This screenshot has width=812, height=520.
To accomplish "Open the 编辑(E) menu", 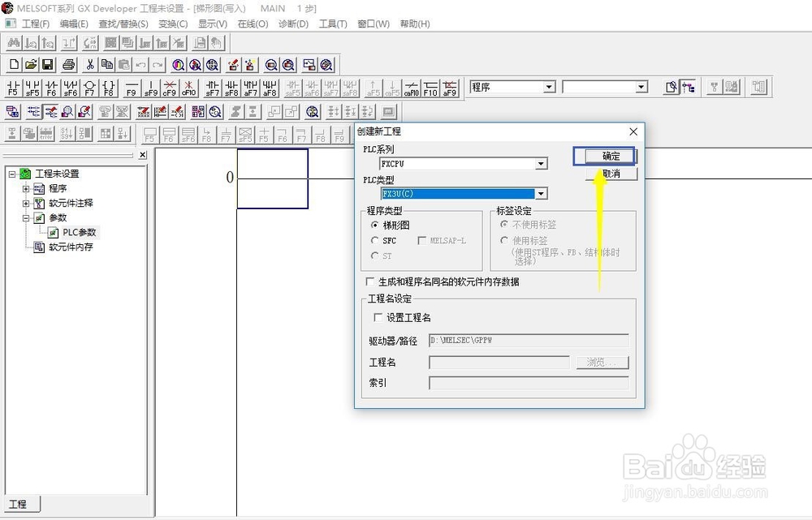I will [74, 24].
